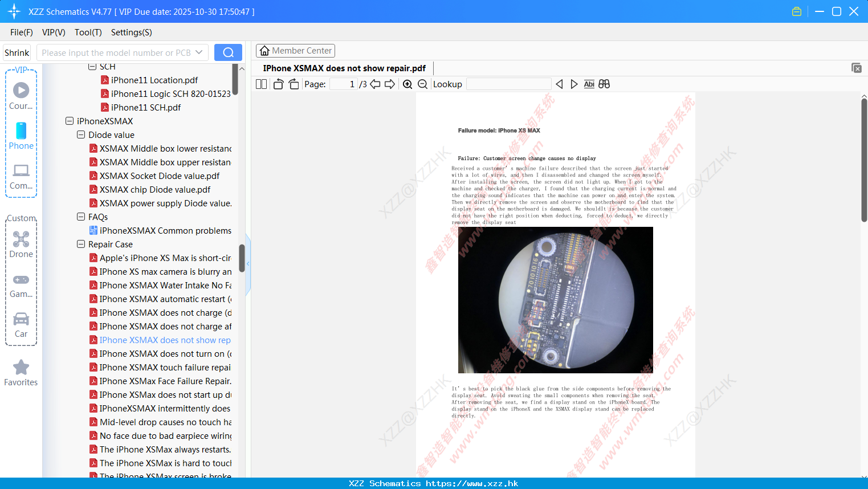
Task: Click the Page number field
Action: [x=344, y=84]
